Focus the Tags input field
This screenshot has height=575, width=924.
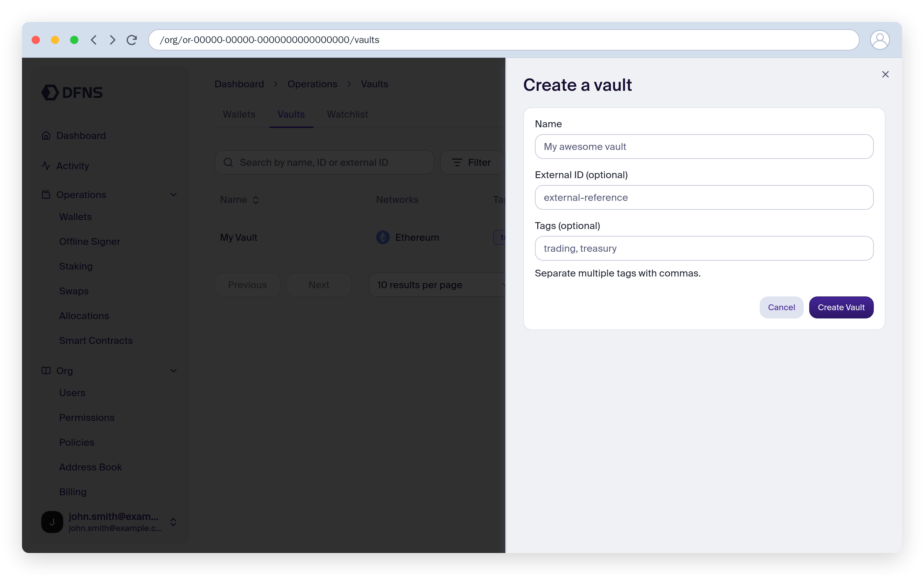point(704,248)
